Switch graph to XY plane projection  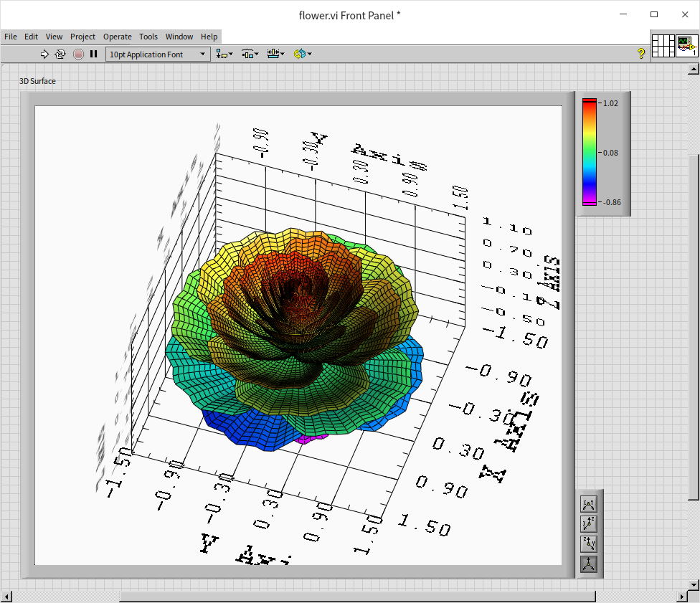588,505
